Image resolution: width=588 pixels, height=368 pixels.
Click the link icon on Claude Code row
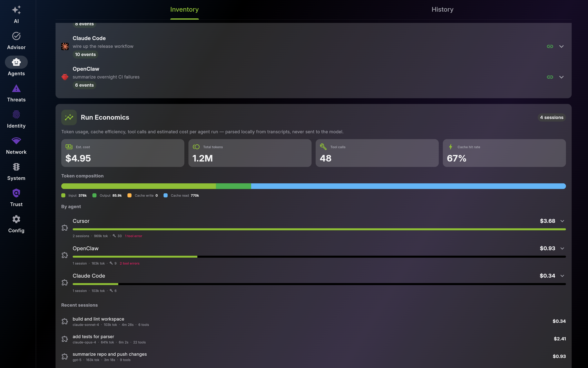(x=550, y=46)
